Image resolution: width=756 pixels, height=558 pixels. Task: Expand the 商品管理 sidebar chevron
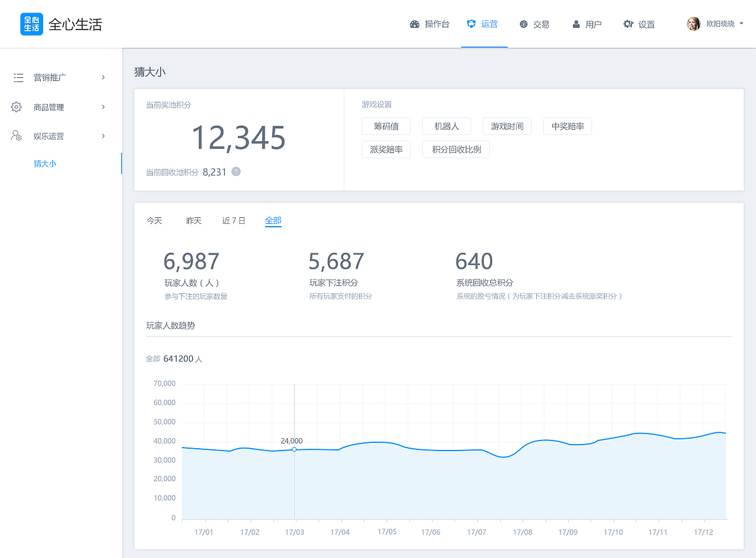(x=103, y=107)
